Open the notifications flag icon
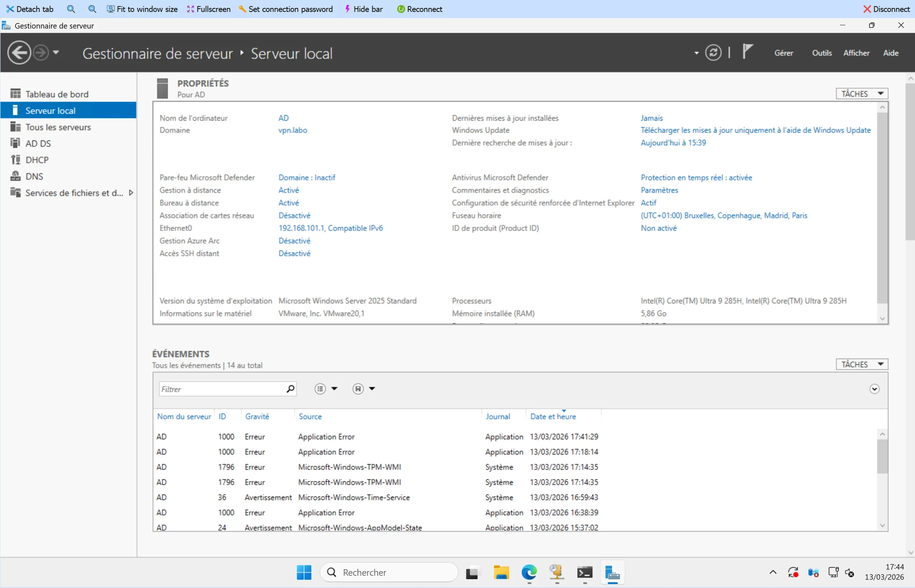Image resolution: width=915 pixels, height=588 pixels. (747, 51)
